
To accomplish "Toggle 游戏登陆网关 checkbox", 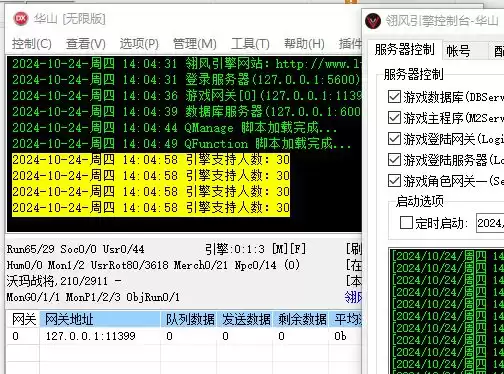I will point(394,139).
